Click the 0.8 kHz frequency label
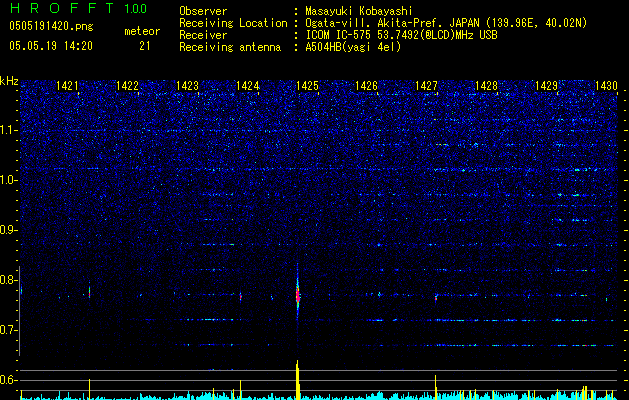Image resolution: width=629 pixels, height=400 pixels. (8, 280)
